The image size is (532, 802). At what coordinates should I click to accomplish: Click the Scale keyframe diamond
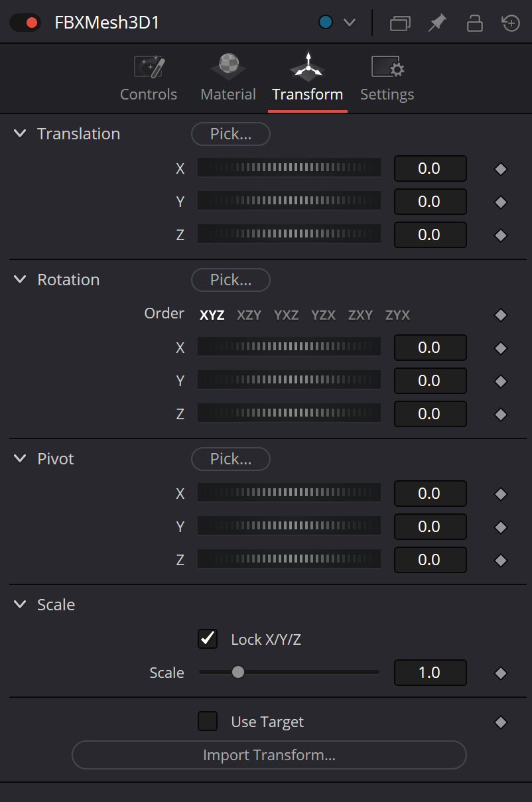(x=501, y=673)
